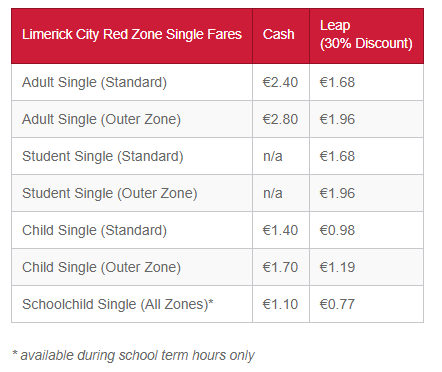Viewport: 442px width, 372px height.
Task: Click the €2.40 cash fare cell
Action: click(x=280, y=82)
